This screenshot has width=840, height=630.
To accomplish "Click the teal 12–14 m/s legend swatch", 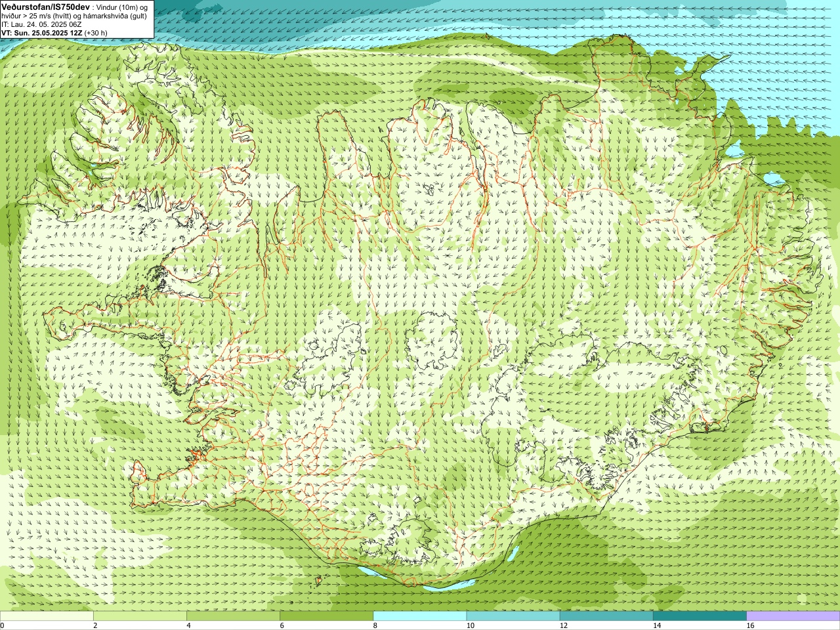I will [606, 616].
